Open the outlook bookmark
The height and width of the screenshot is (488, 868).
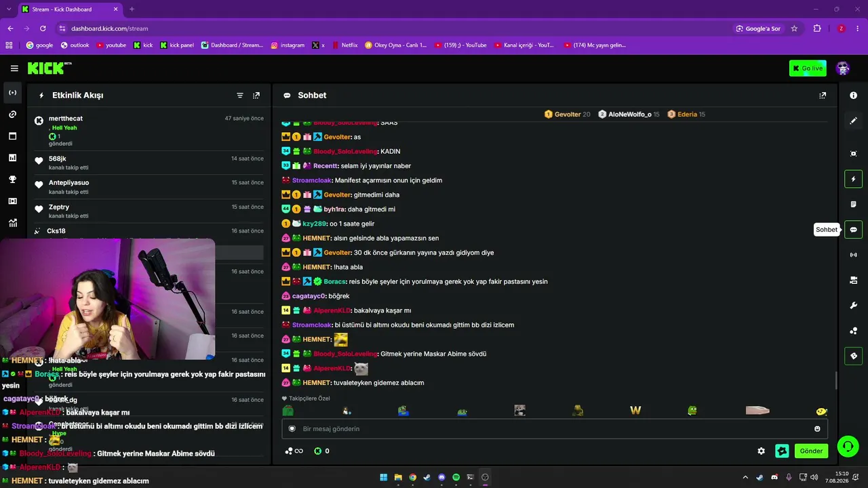[75, 45]
